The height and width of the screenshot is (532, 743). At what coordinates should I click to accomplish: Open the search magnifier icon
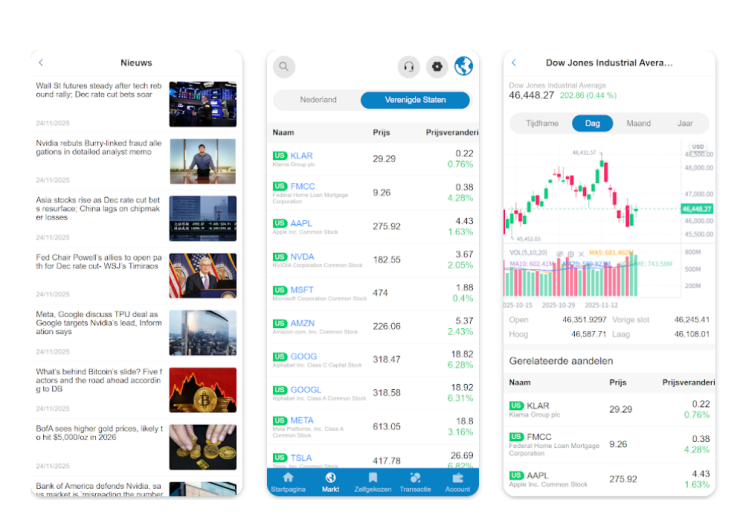click(x=284, y=66)
